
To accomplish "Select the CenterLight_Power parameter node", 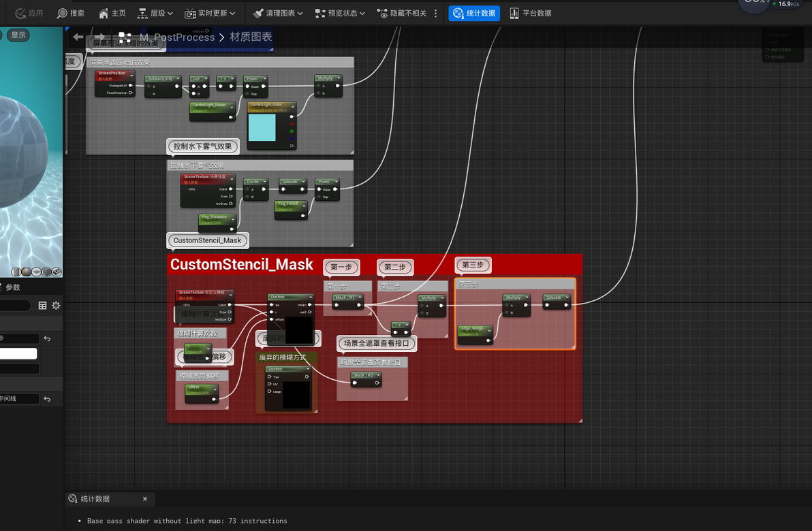I will click(213, 111).
